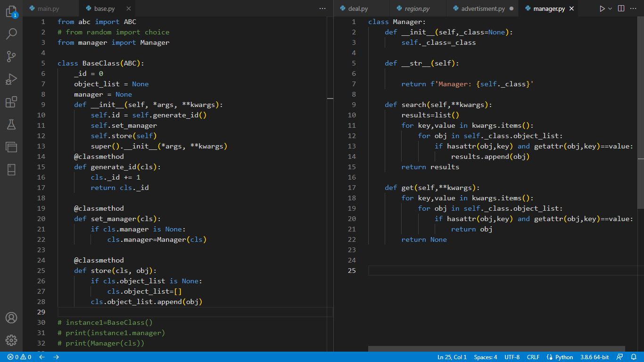
Task: Click 'def set_manager(cls):' in base.py
Action: (117, 219)
